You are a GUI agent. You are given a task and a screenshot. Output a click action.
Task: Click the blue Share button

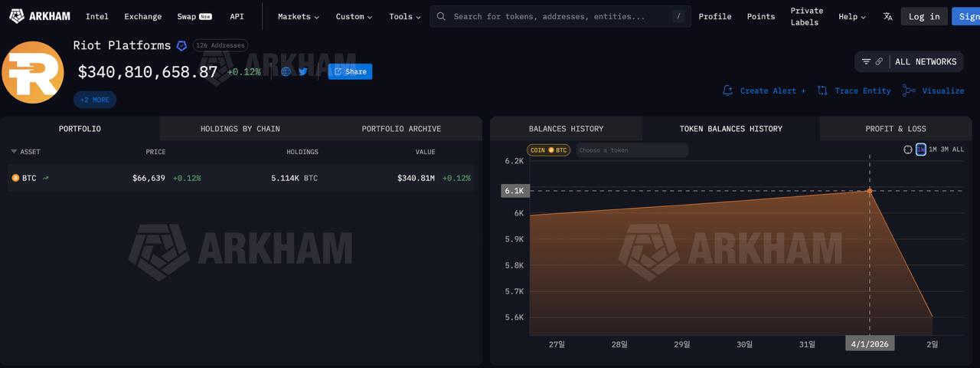(x=350, y=71)
